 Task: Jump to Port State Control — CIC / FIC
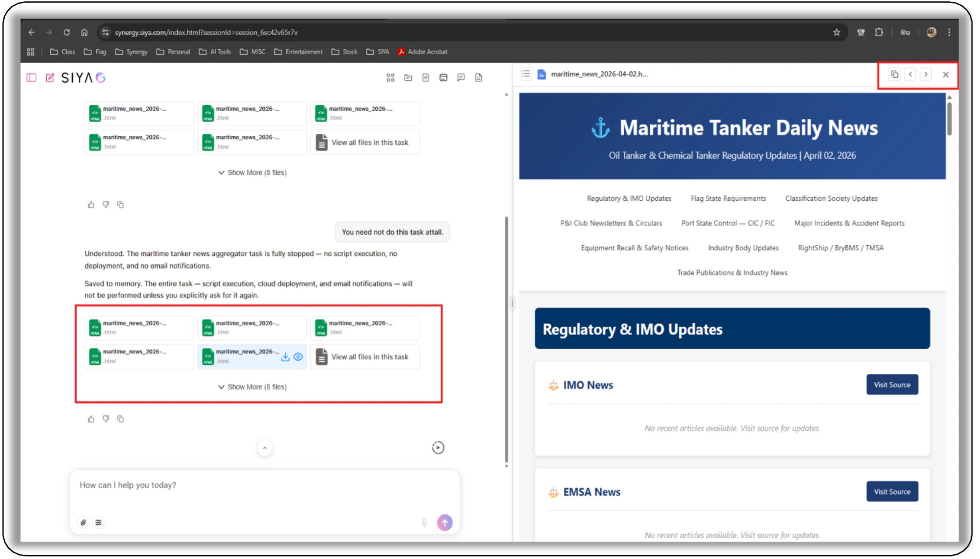pos(728,223)
